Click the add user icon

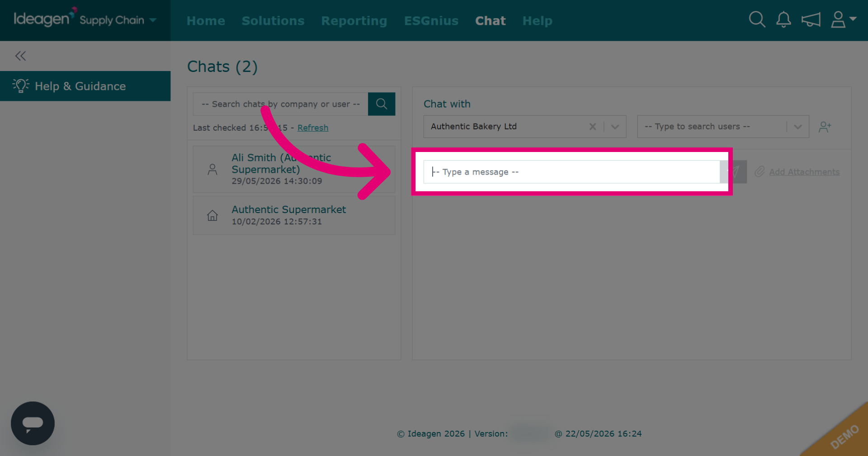click(x=825, y=127)
